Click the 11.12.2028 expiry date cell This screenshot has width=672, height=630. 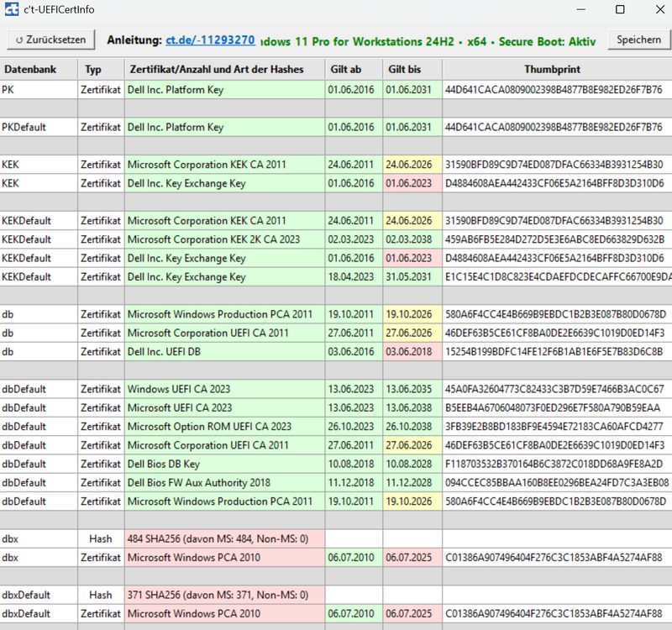click(412, 483)
